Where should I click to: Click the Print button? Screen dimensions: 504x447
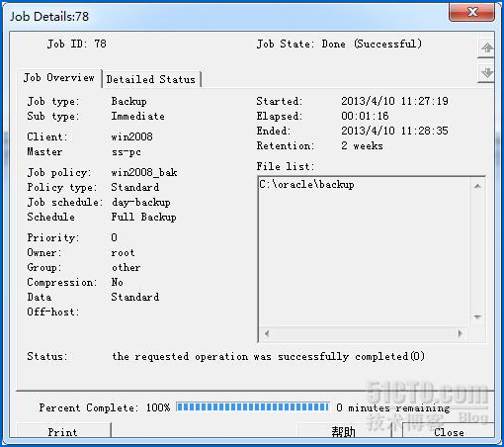(63, 432)
